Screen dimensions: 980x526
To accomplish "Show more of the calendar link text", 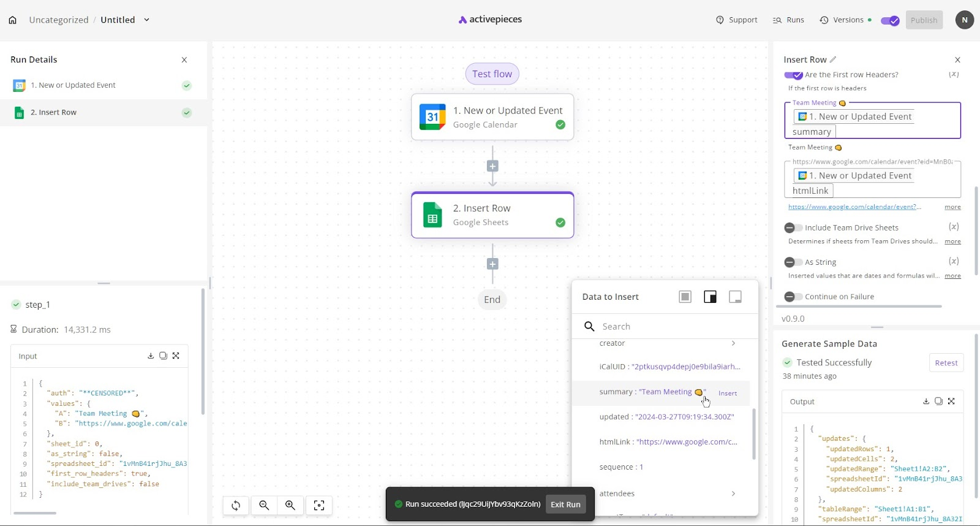I will coord(952,207).
